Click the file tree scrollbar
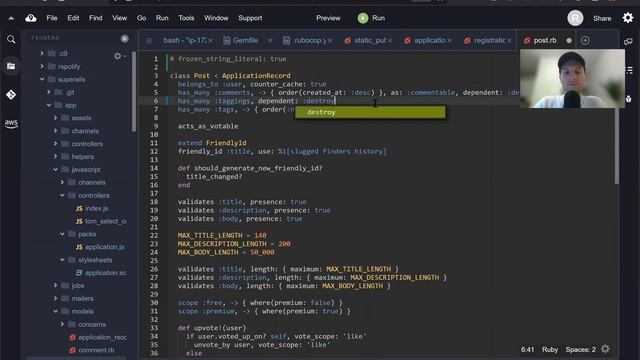The width and height of the screenshot is (640, 360). click(134, 92)
